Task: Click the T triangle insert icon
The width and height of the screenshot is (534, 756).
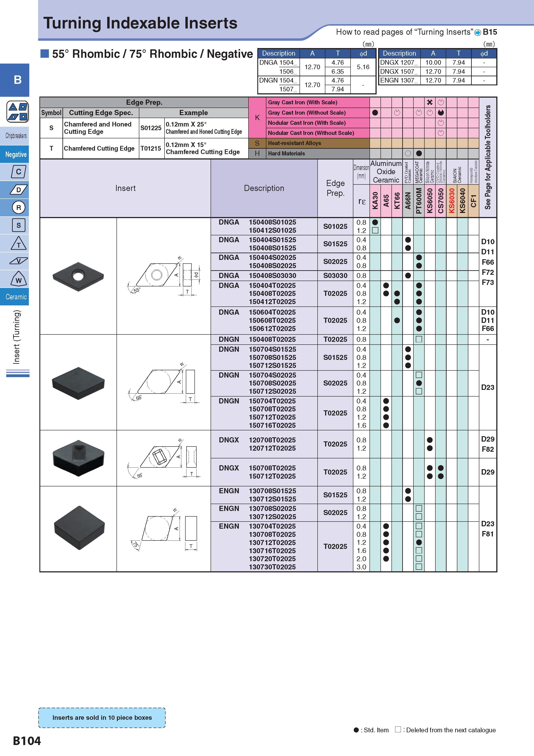Action: pos(19,243)
